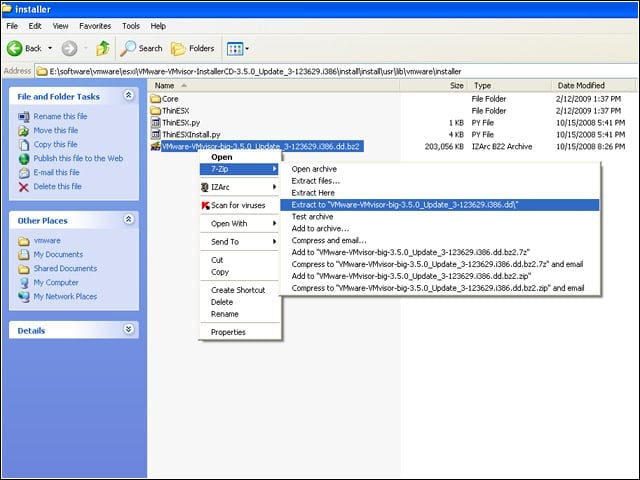Select Extract files... option
Screen dimensions: 640x480
(440, 181)
